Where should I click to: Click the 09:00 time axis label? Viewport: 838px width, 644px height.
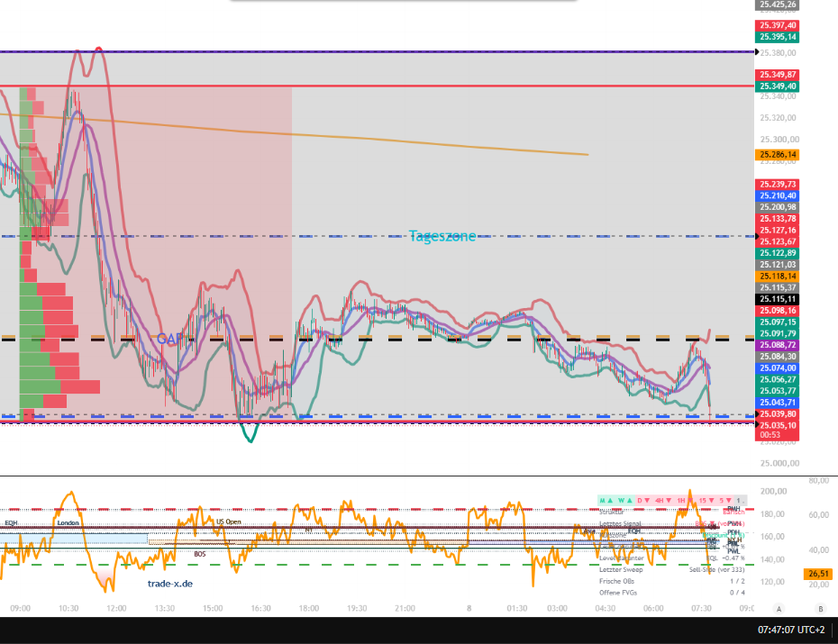(x=21, y=609)
